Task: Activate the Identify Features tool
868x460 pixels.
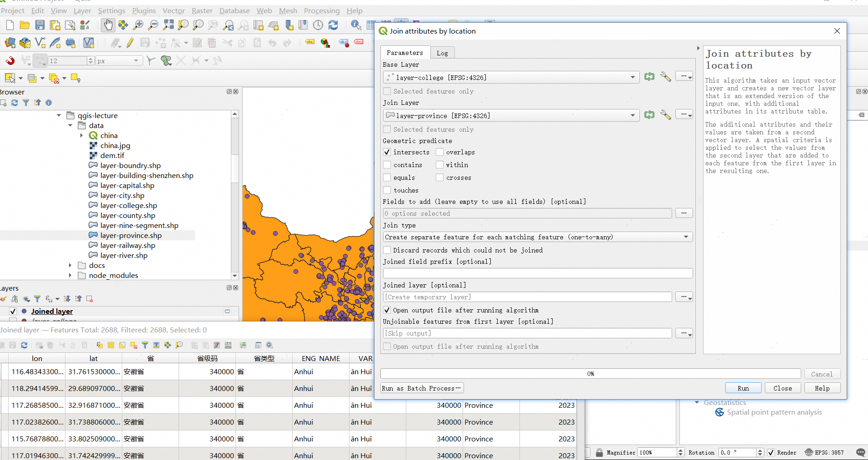Action: pyautogui.click(x=356, y=25)
